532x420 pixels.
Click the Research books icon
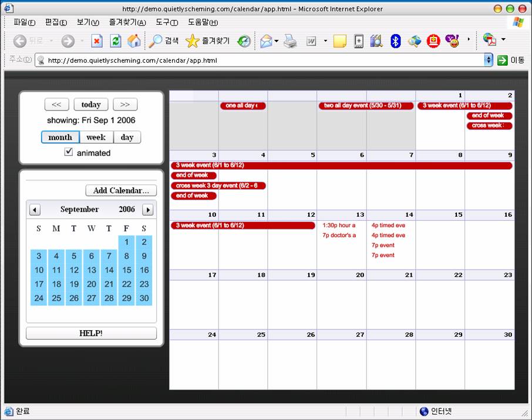(x=376, y=41)
